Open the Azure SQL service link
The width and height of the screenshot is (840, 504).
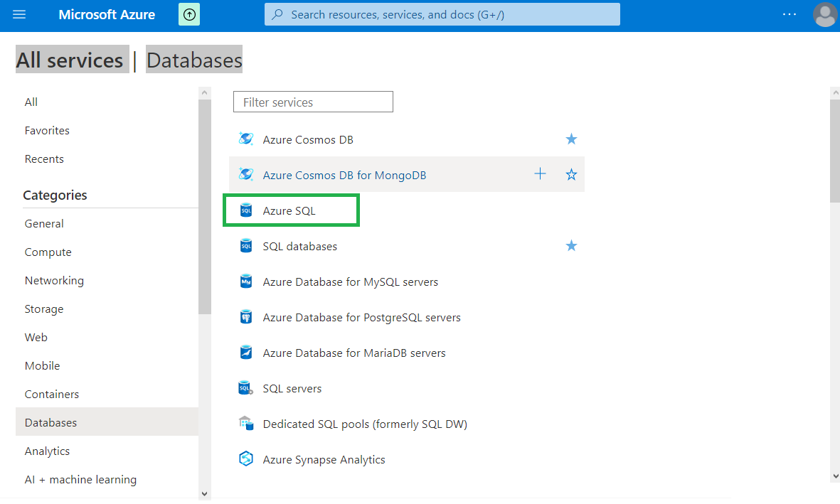tap(289, 211)
